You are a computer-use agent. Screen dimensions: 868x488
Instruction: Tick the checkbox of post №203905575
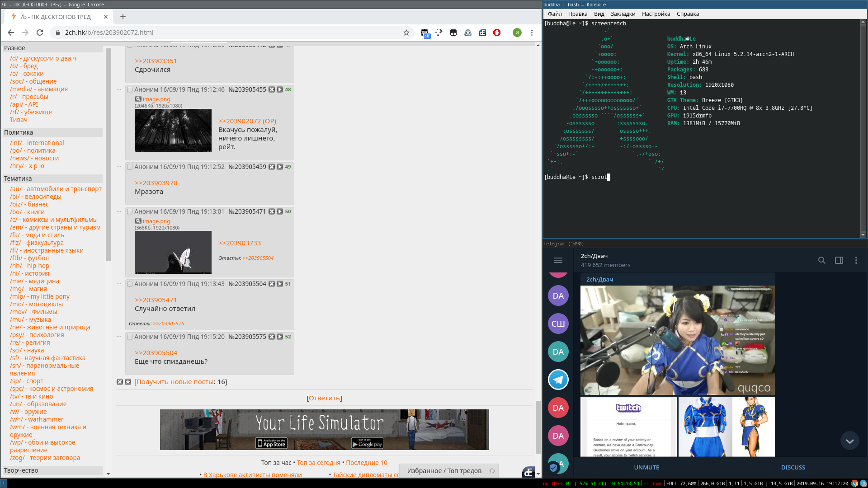130,337
